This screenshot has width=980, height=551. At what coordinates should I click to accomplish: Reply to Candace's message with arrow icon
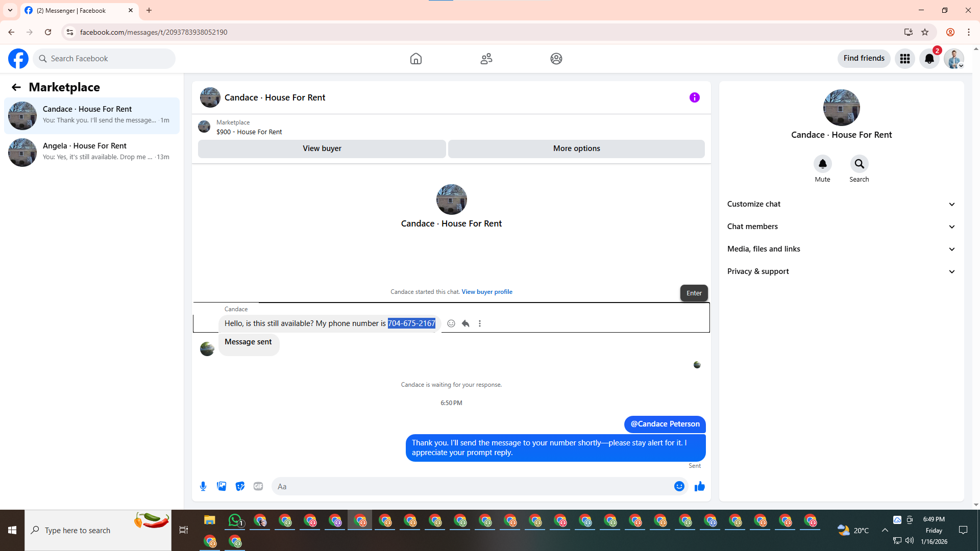[x=465, y=323]
